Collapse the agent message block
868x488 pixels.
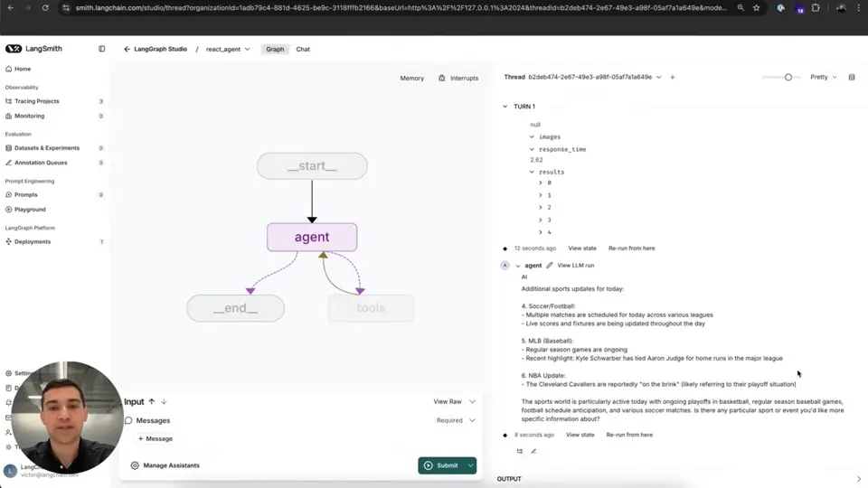[518, 266]
